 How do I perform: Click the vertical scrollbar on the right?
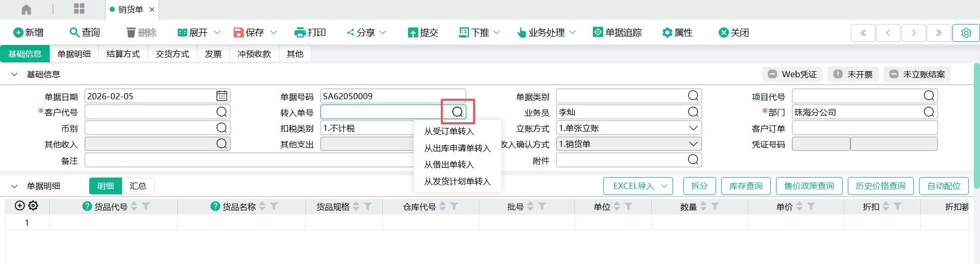976,128
